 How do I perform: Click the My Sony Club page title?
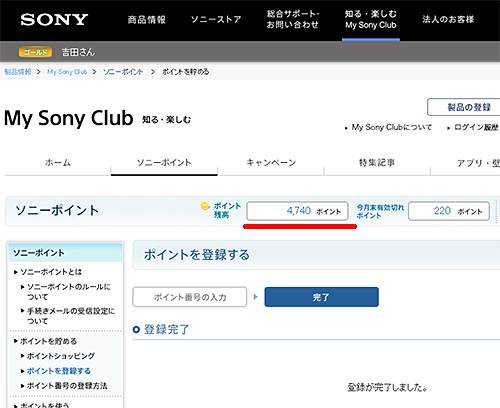pos(68,118)
